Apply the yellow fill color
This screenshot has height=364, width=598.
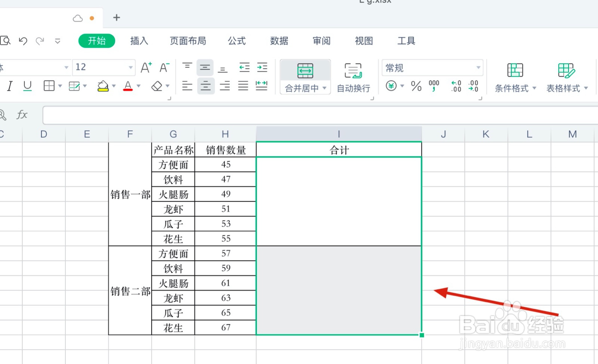coord(103,86)
